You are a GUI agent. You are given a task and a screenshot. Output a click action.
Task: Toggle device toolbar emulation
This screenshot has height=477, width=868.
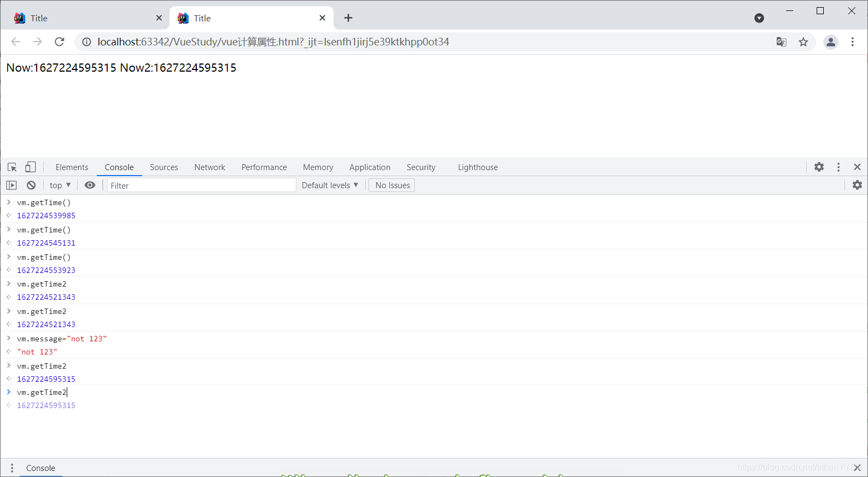coord(31,167)
